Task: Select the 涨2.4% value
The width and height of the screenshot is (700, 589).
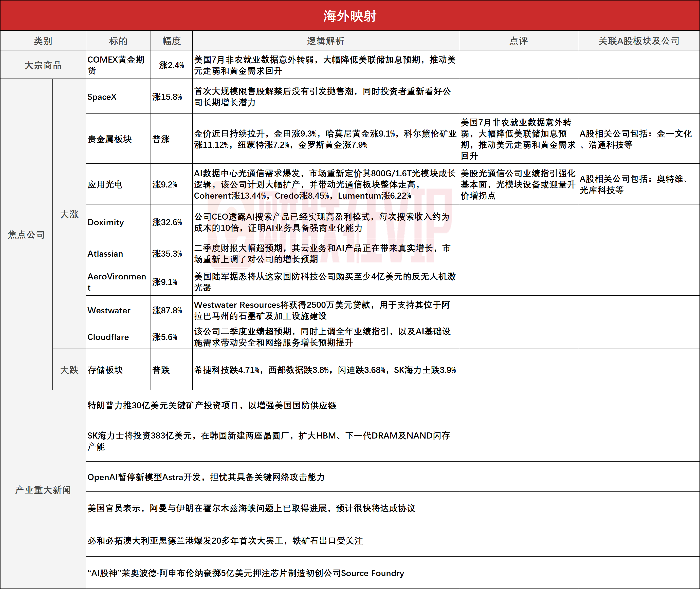Action: tap(172, 65)
